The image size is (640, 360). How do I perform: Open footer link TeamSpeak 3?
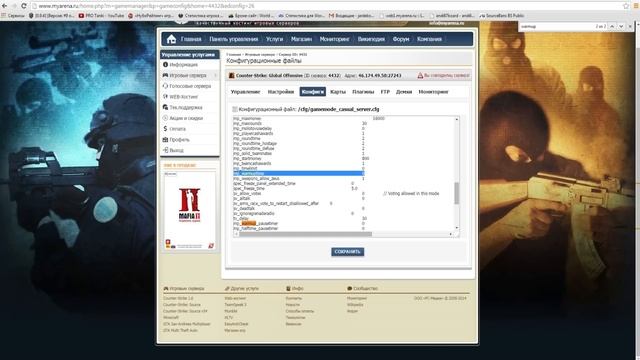click(x=236, y=304)
